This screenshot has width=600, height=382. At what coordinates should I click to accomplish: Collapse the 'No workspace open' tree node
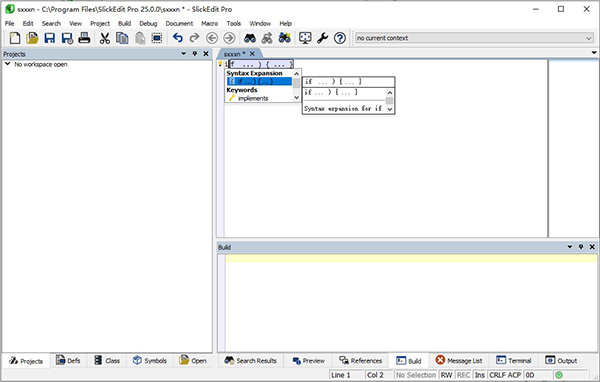pyautogui.click(x=8, y=64)
